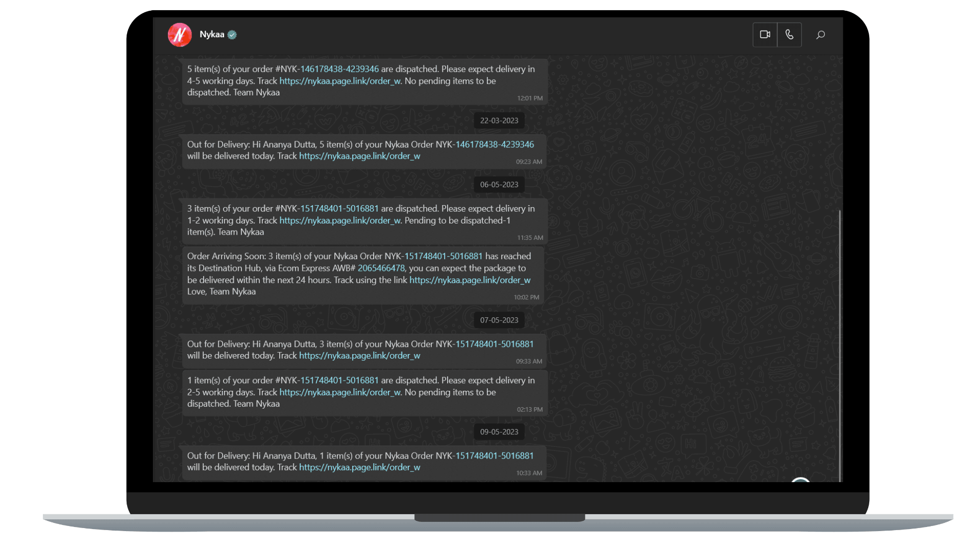Click the 09-05-2023 date separator
This screenshot has height=551, width=980.
499,432
